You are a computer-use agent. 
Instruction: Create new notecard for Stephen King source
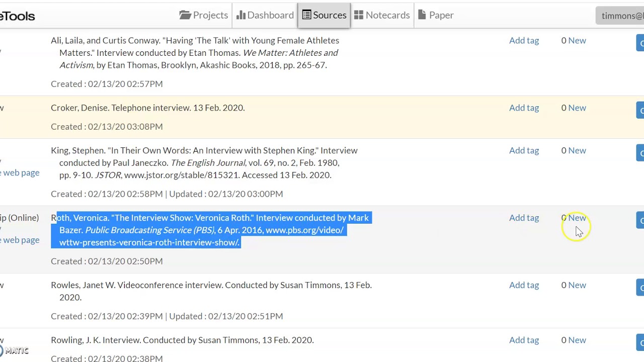pos(577,150)
